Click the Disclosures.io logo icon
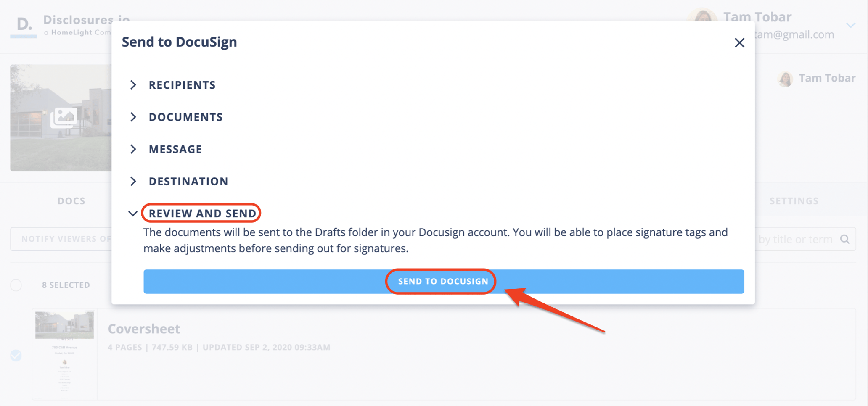The image size is (868, 406). [x=24, y=25]
